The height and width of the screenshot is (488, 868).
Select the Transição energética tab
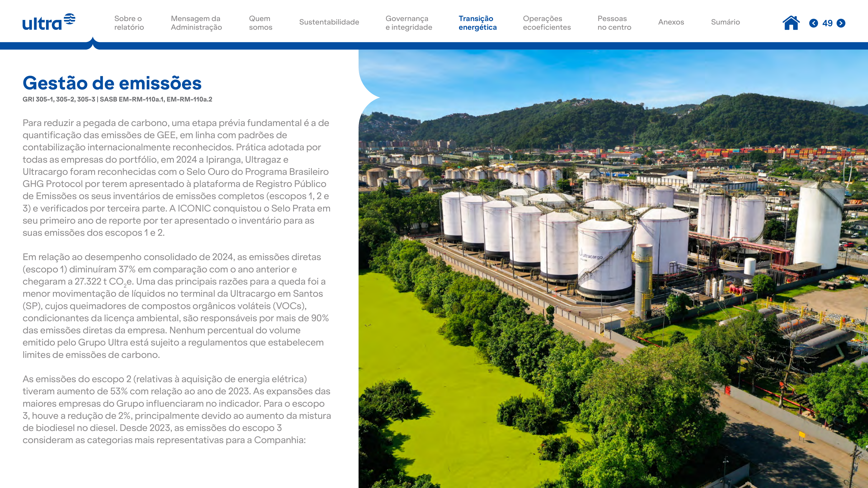coord(477,23)
